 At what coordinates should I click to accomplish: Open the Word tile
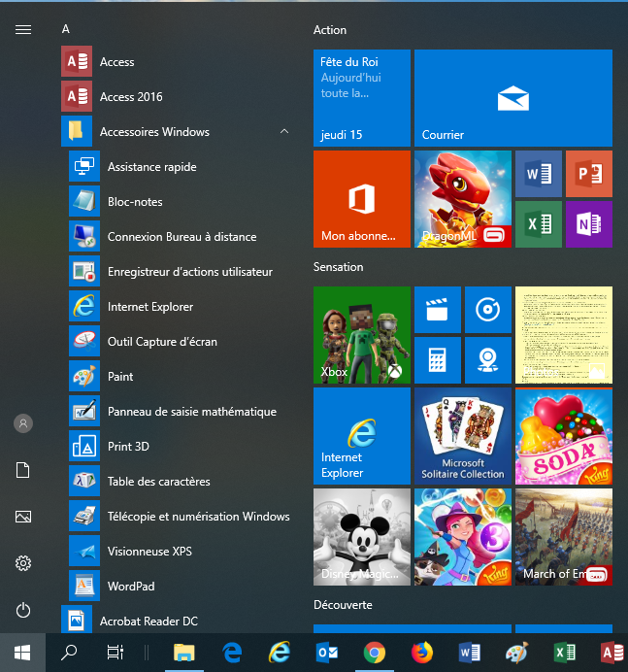pyautogui.click(x=539, y=174)
